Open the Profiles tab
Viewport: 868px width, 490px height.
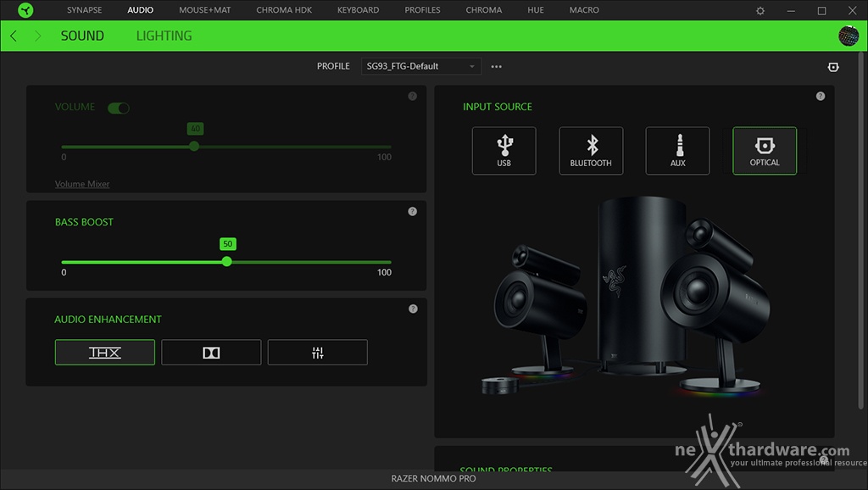[x=422, y=10]
